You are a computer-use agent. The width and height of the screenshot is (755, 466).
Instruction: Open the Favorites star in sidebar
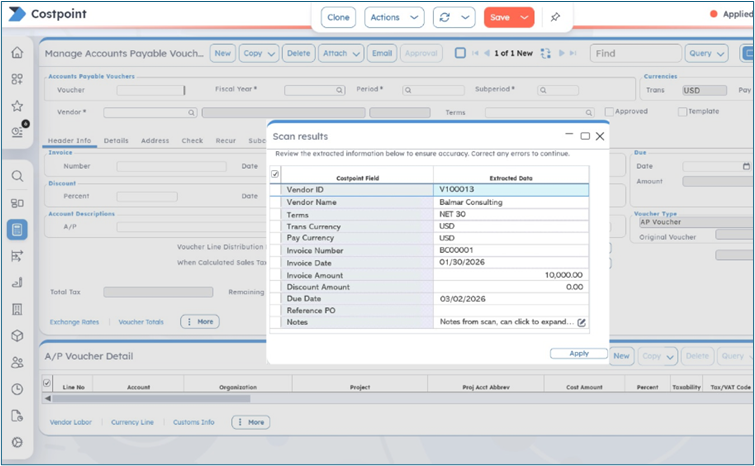pyautogui.click(x=17, y=105)
